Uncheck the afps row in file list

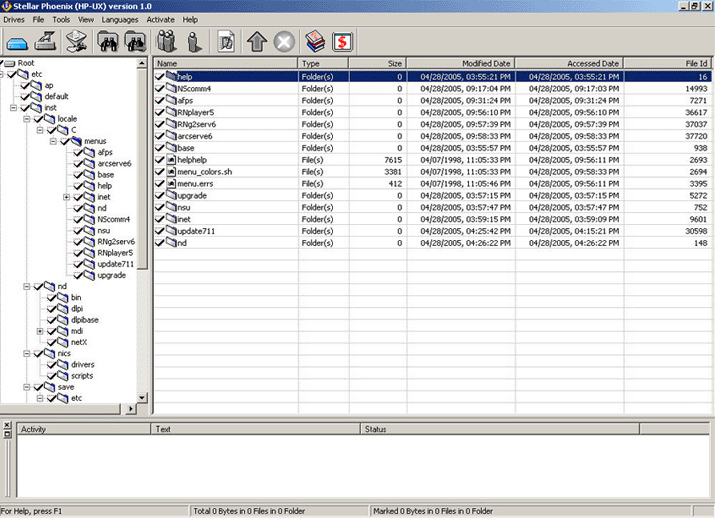(x=160, y=100)
